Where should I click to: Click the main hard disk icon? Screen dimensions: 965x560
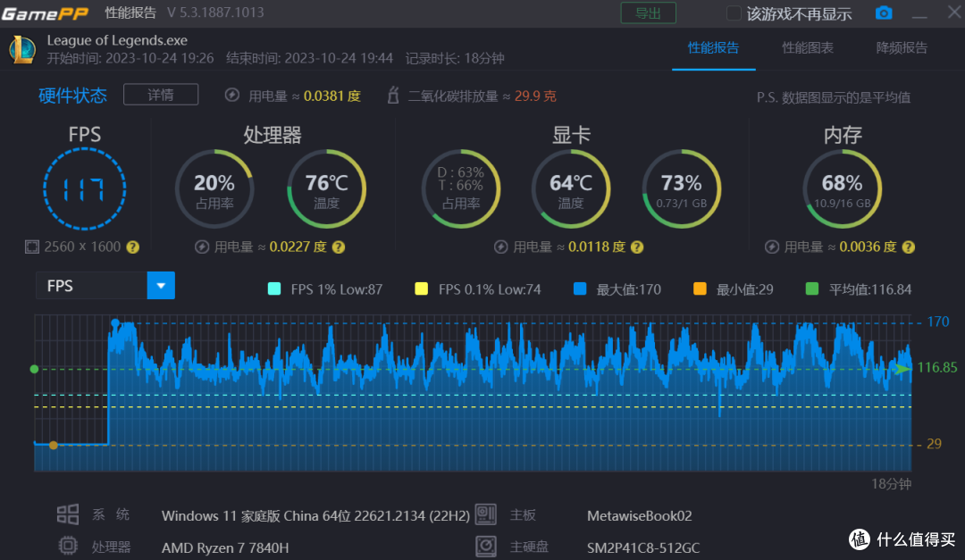point(485,546)
